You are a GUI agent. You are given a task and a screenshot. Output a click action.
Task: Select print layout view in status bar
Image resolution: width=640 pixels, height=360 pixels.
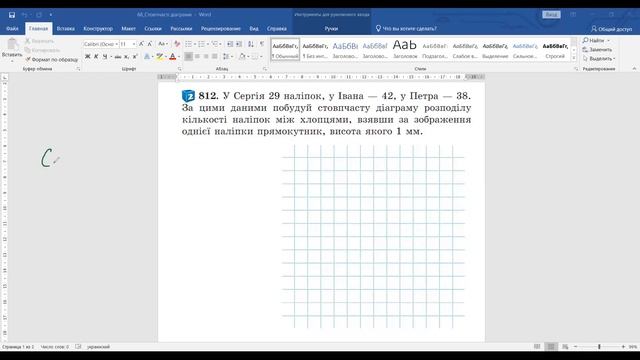click(551, 347)
